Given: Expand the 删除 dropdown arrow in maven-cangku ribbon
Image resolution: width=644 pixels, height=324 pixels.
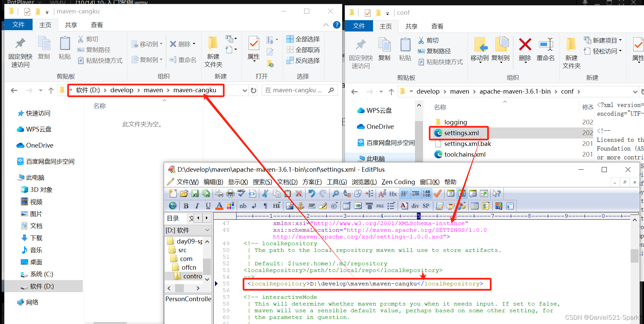Looking at the screenshot, I should [x=194, y=44].
